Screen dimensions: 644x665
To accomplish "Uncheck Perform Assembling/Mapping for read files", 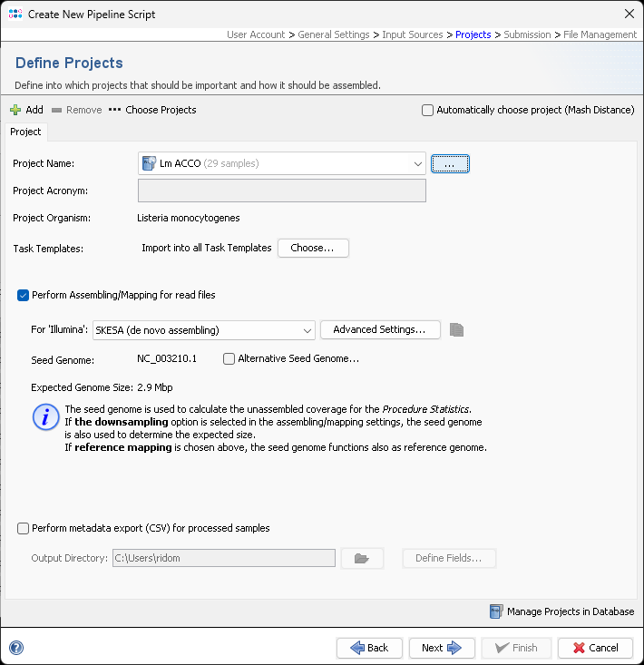I will pyautogui.click(x=23, y=295).
